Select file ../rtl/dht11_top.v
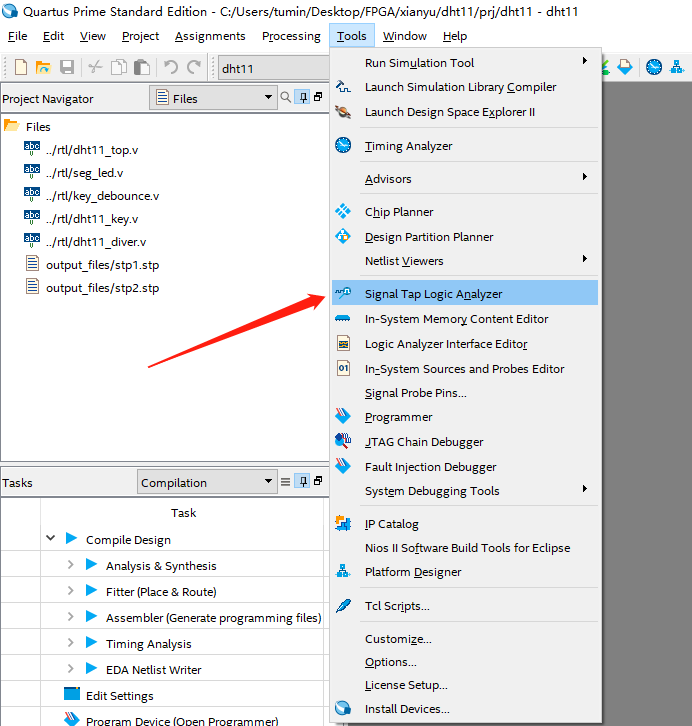The width and height of the screenshot is (692, 726). (x=92, y=150)
